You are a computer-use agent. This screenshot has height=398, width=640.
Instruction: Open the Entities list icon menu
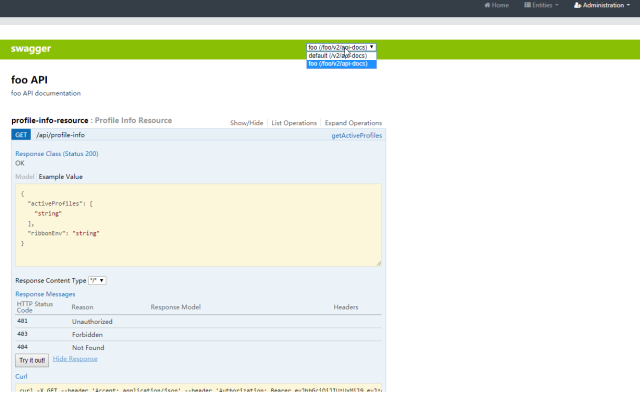[x=527, y=5]
